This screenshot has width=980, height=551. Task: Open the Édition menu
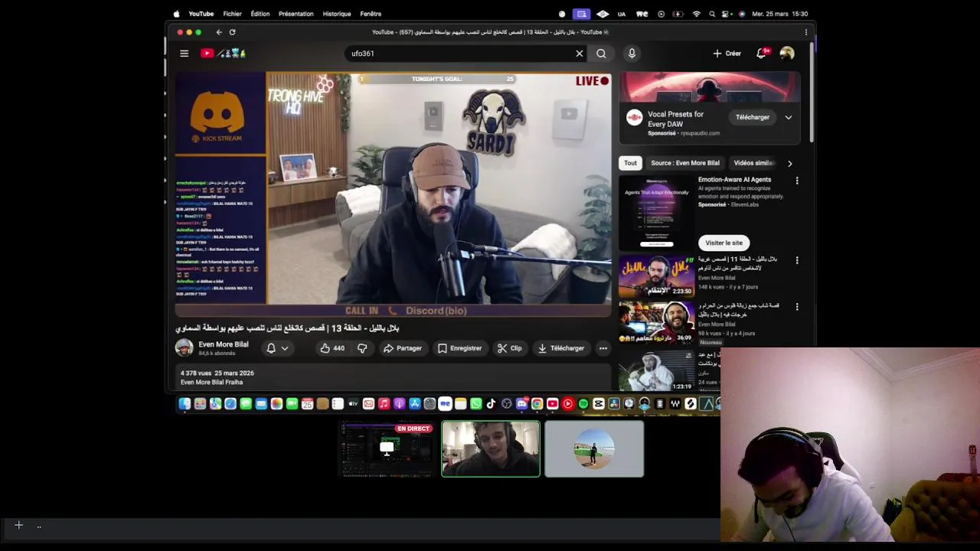[260, 14]
